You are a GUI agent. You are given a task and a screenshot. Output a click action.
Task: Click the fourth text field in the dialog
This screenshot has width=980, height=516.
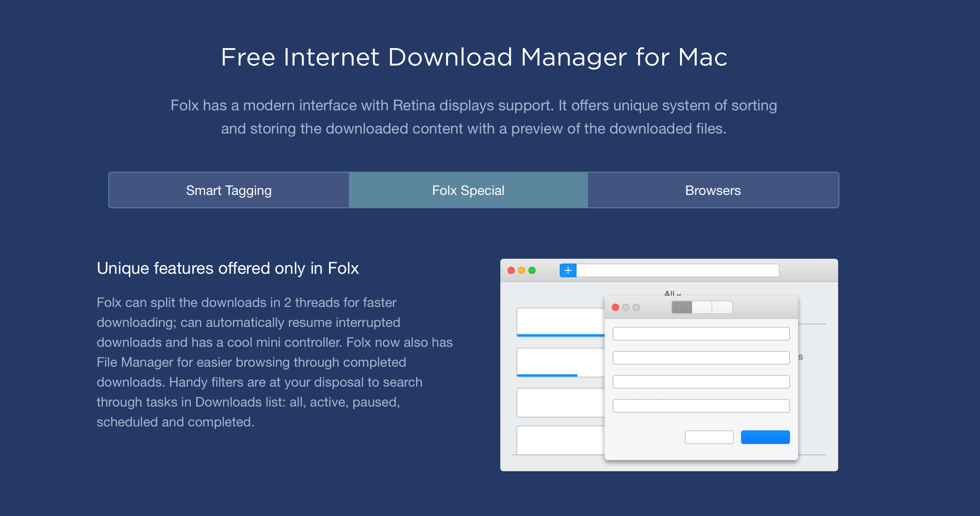[x=701, y=406]
